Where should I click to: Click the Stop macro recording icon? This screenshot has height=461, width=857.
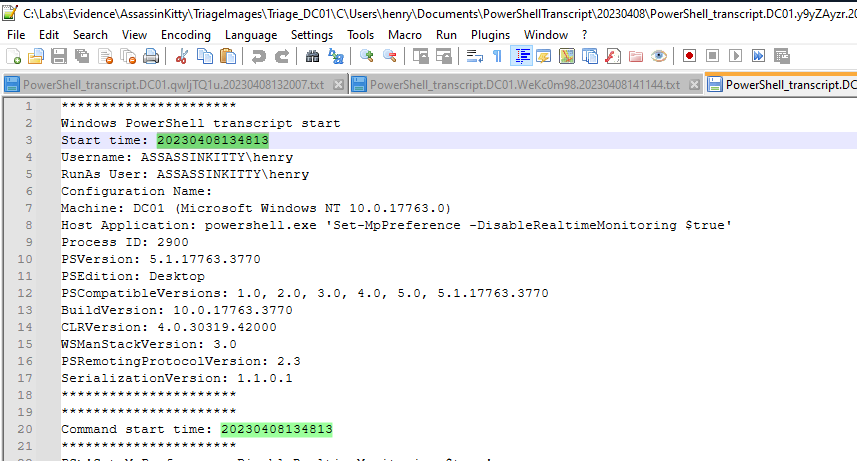pyautogui.click(x=712, y=56)
